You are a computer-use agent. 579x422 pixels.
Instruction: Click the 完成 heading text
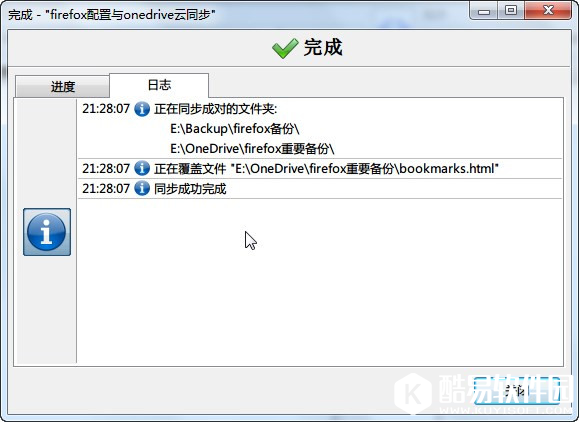click(x=323, y=48)
